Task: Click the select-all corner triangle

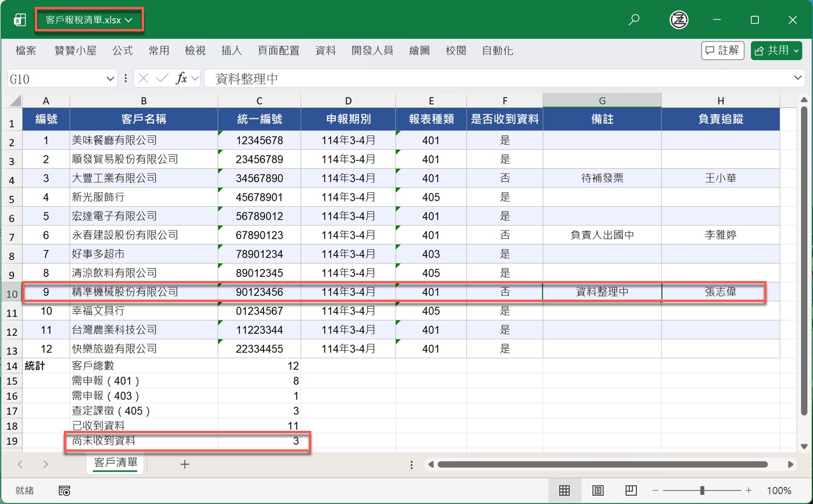Action: point(15,100)
